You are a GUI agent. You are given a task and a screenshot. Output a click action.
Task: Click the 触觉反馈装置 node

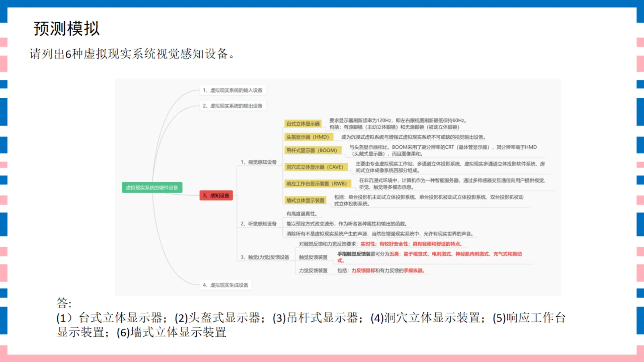pos(313,257)
